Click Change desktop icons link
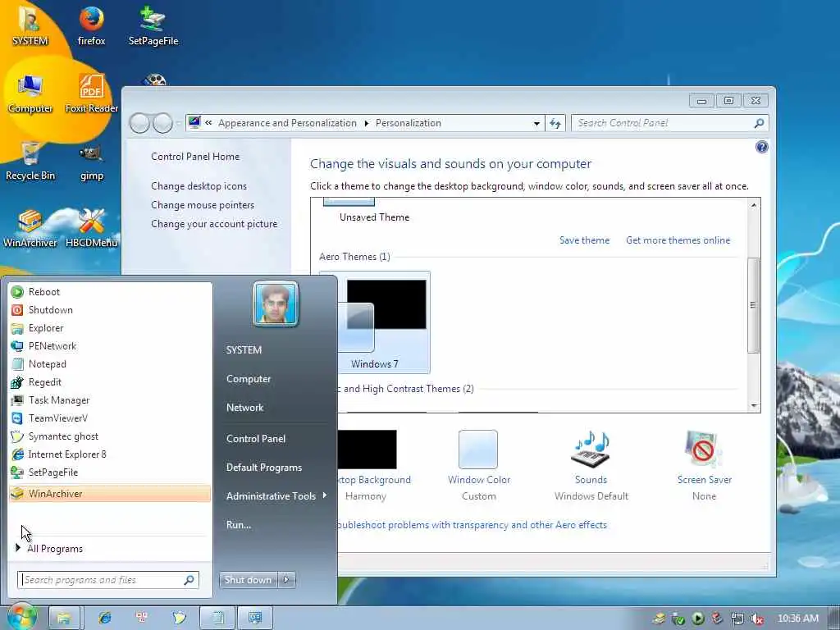840x630 pixels. point(199,186)
